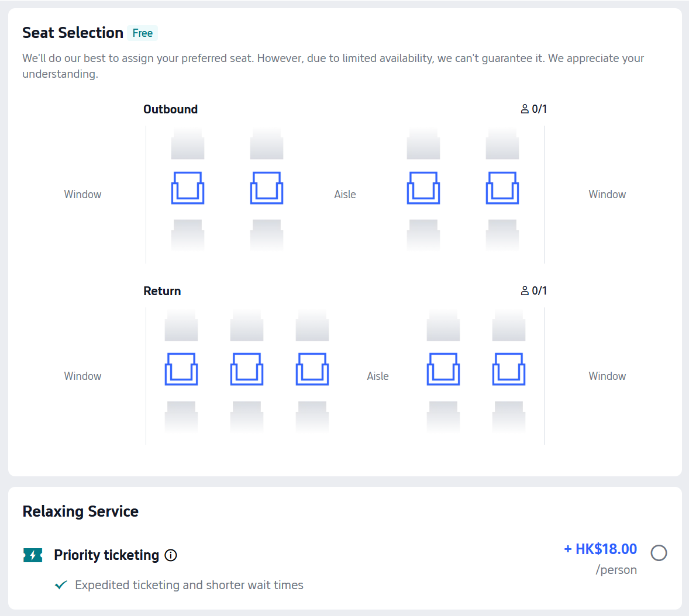Click the Expedited ticketing checkmark icon
689x616 pixels.
61,585
